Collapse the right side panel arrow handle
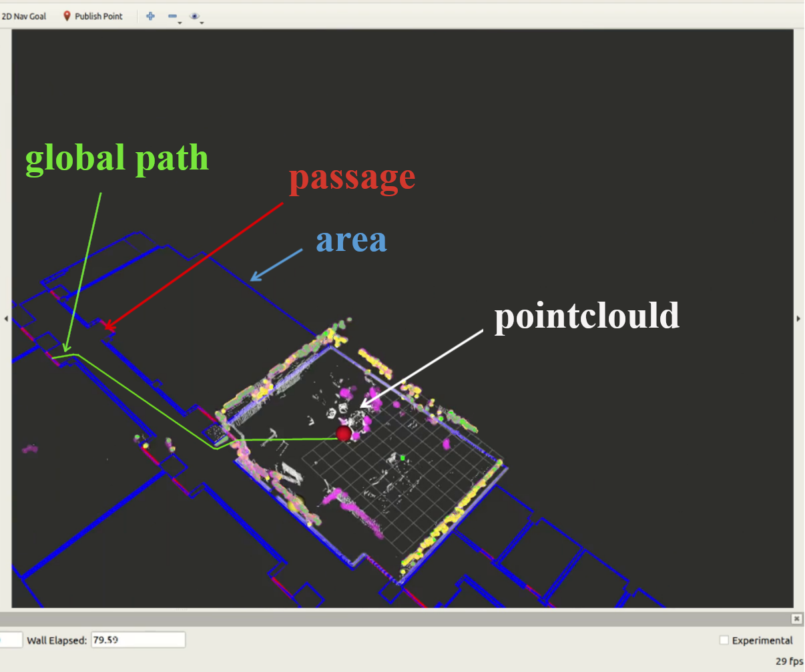This screenshot has width=805, height=672. (x=799, y=319)
